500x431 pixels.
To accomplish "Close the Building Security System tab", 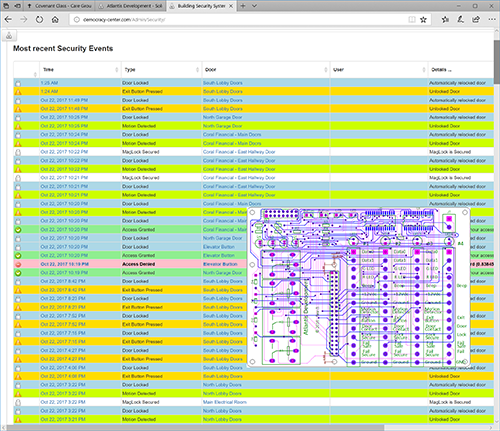I will [231, 6].
